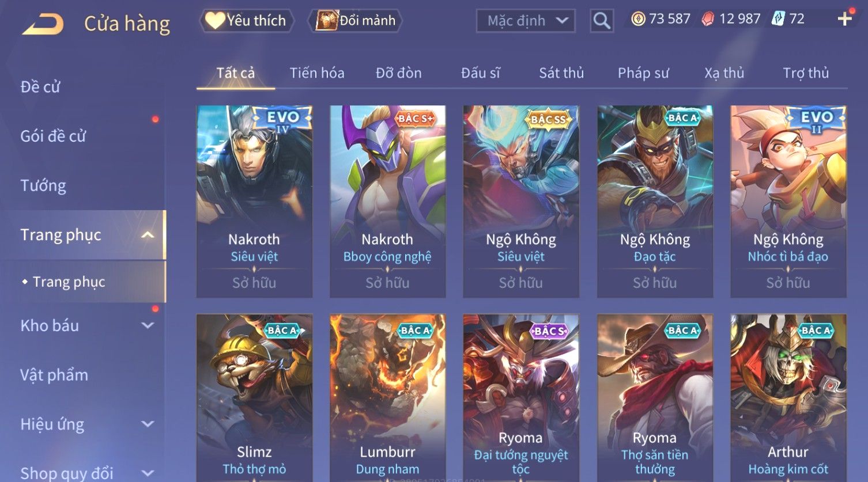Image resolution: width=868 pixels, height=482 pixels.
Task: Click the golden back arrow icon
Action: [43, 24]
